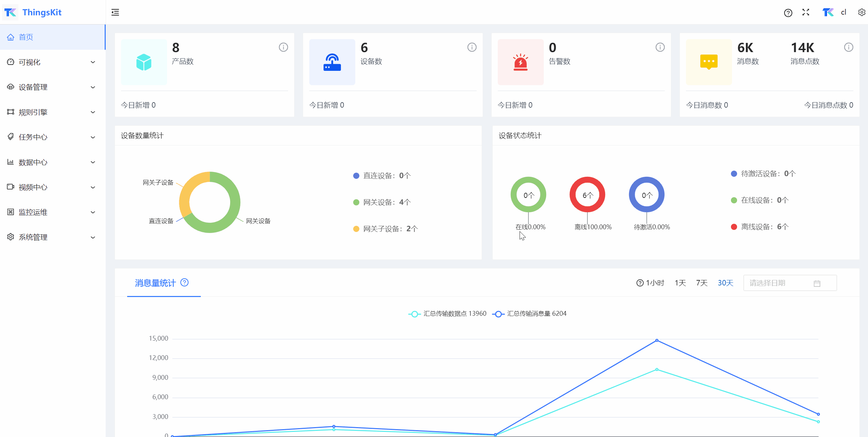Open the settings gear in top right
The image size is (868, 437).
(x=862, y=13)
